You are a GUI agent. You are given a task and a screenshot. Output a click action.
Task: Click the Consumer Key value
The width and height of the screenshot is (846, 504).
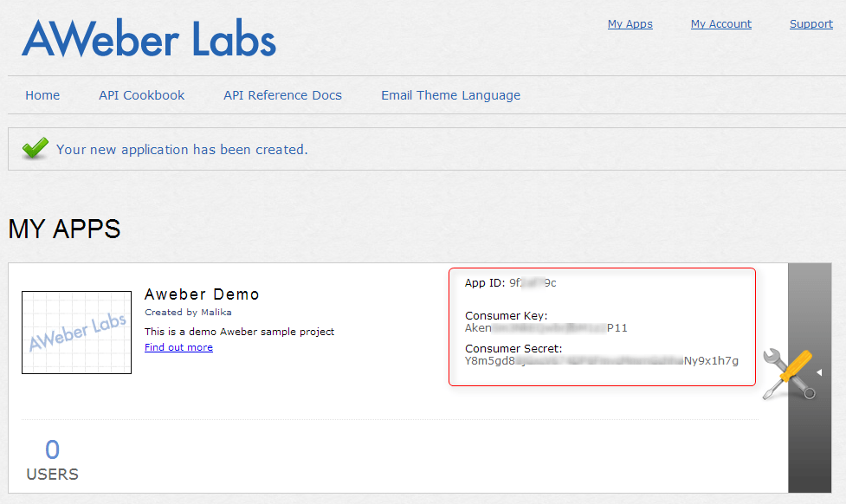click(x=546, y=328)
